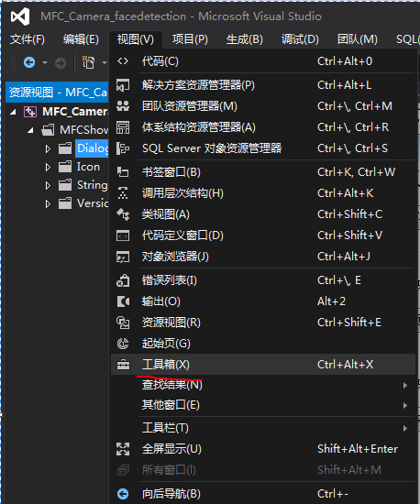Open the 调试(D) menu
The image size is (420, 504).
click(300, 39)
